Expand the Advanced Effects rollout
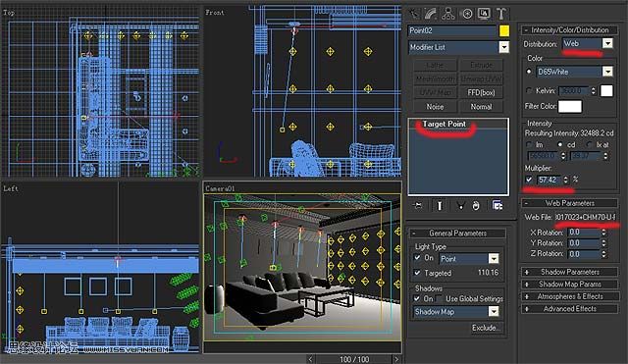The width and height of the screenshot is (628, 364). point(569,309)
